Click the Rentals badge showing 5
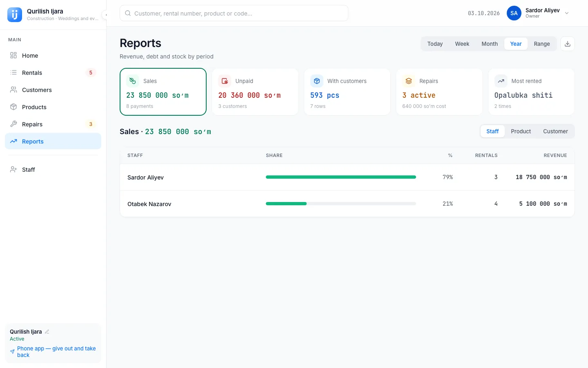 91,73
